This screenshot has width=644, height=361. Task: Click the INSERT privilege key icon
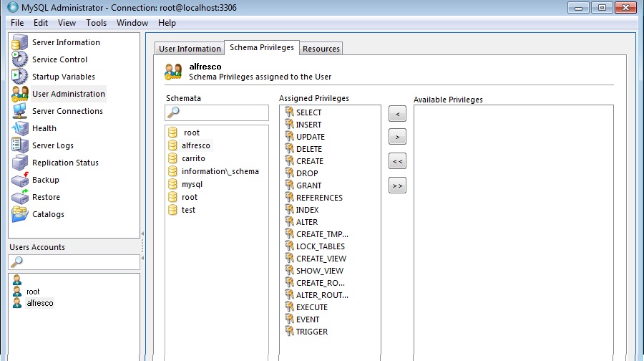pyautogui.click(x=290, y=124)
